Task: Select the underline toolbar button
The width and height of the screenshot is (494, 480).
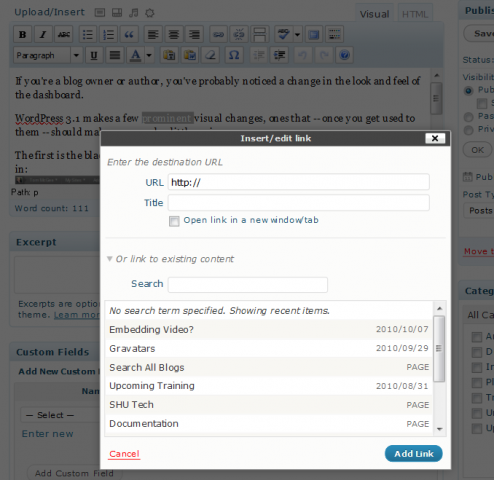Action: click(94, 55)
